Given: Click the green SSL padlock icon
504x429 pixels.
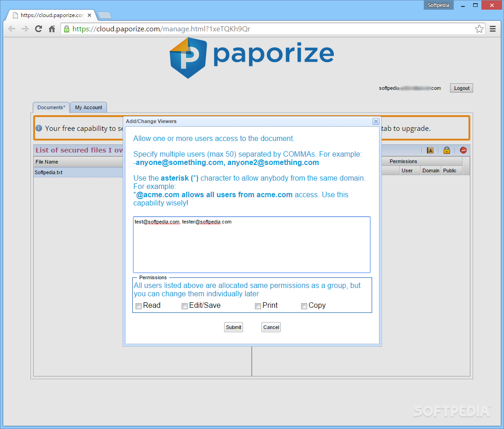Looking at the screenshot, I should click(66, 29).
